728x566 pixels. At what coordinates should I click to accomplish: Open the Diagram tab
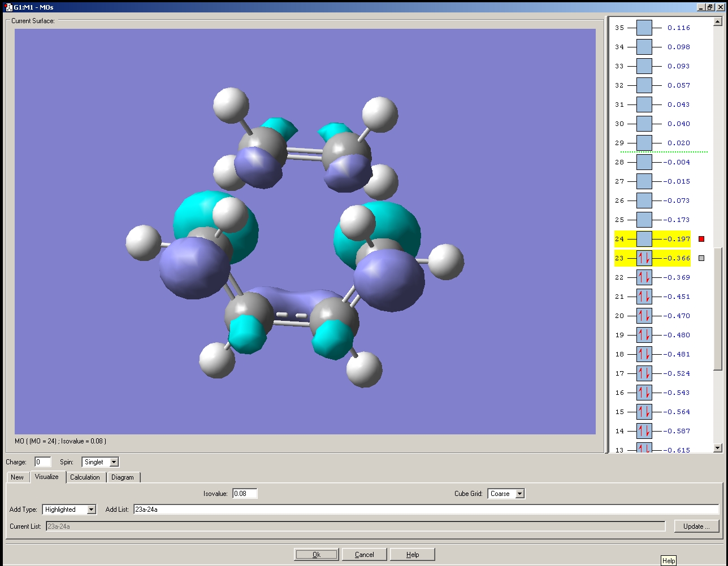coord(123,477)
